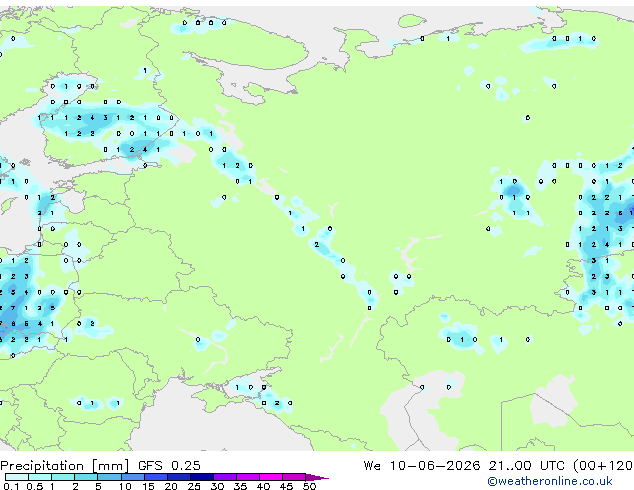Select the purple legend swatch between 30 and 35
634x490 pixels.
point(225,477)
